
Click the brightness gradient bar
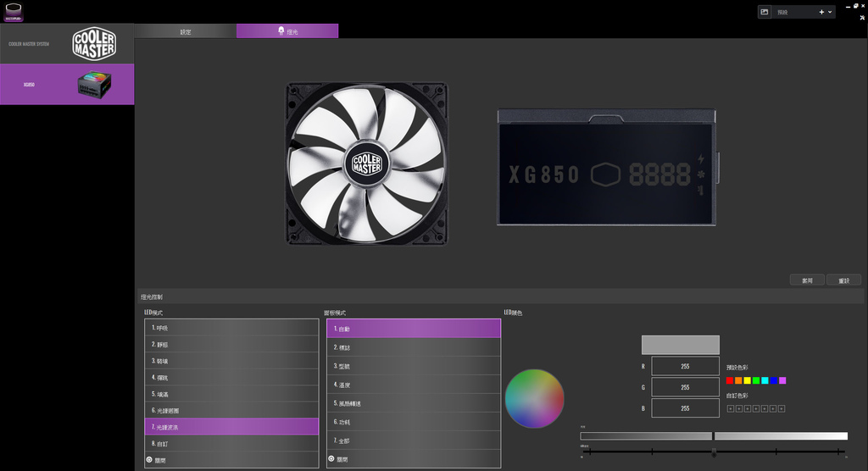[x=714, y=436]
